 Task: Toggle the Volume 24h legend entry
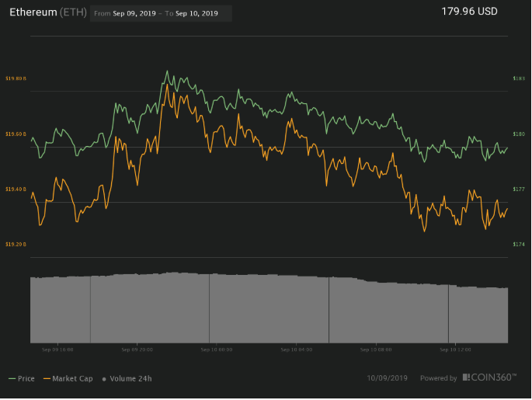click(127, 378)
